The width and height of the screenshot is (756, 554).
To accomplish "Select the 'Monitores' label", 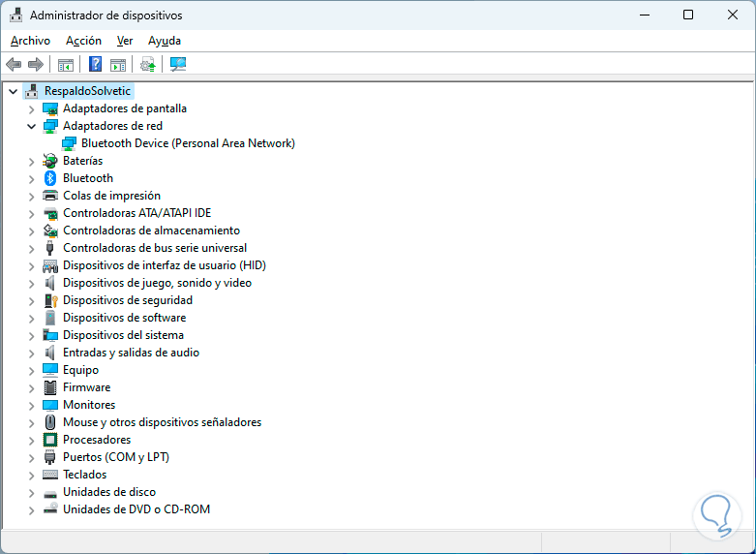I will tap(89, 405).
